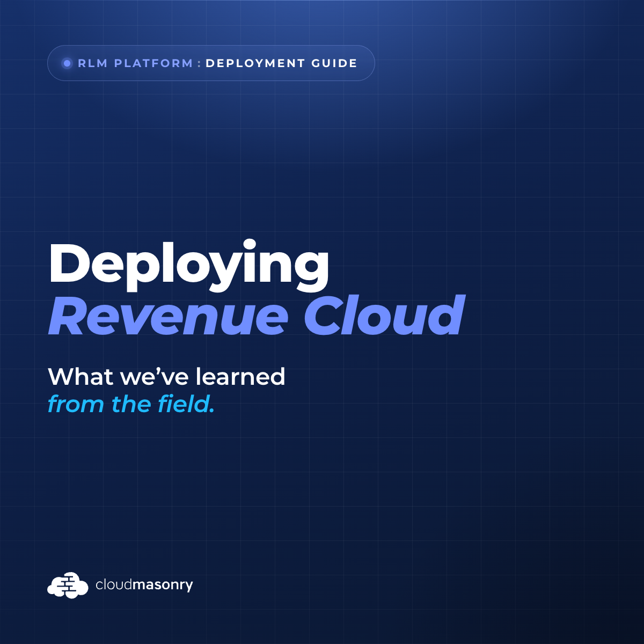Click the 'What we've learned' subtitle

pyautogui.click(x=166, y=377)
